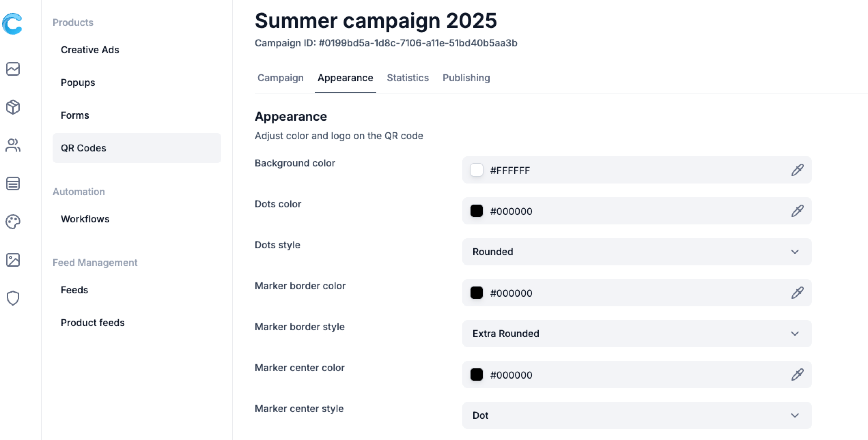Image resolution: width=868 pixels, height=440 pixels.
Task: Click the black Marker border color swatch
Action: (x=476, y=293)
